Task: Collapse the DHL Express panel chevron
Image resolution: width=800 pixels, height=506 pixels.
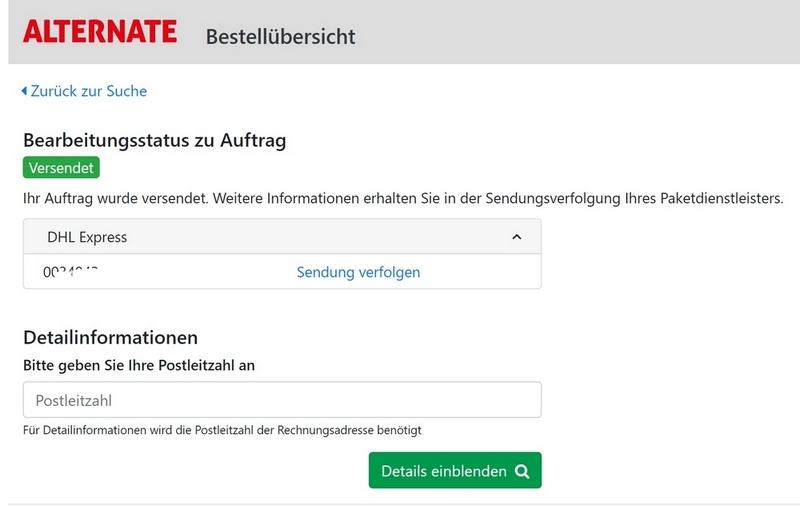Action: tap(516, 237)
